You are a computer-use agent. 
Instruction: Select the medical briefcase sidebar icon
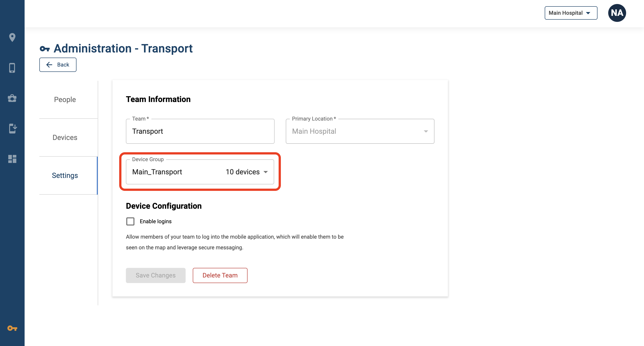pyautogui.click(x=12, y=98)
